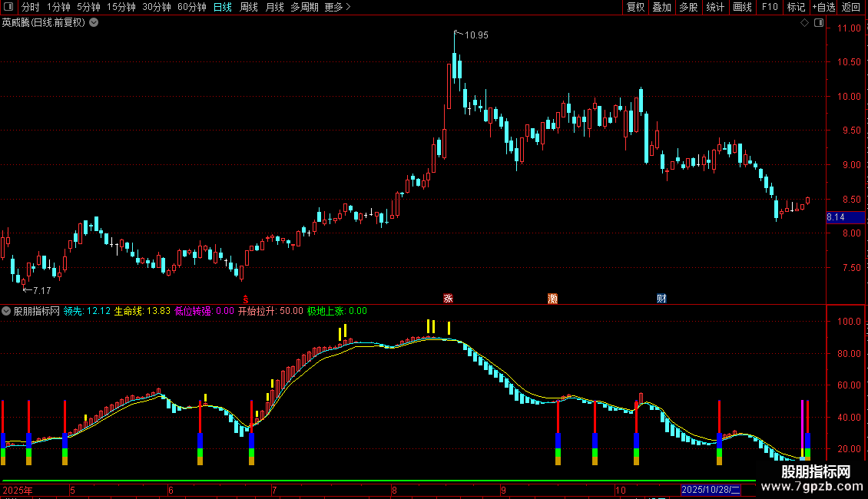Open the 涨 event marker
Image resolution: width=868 pixels, height=499 pixels.
coord(449,299)
